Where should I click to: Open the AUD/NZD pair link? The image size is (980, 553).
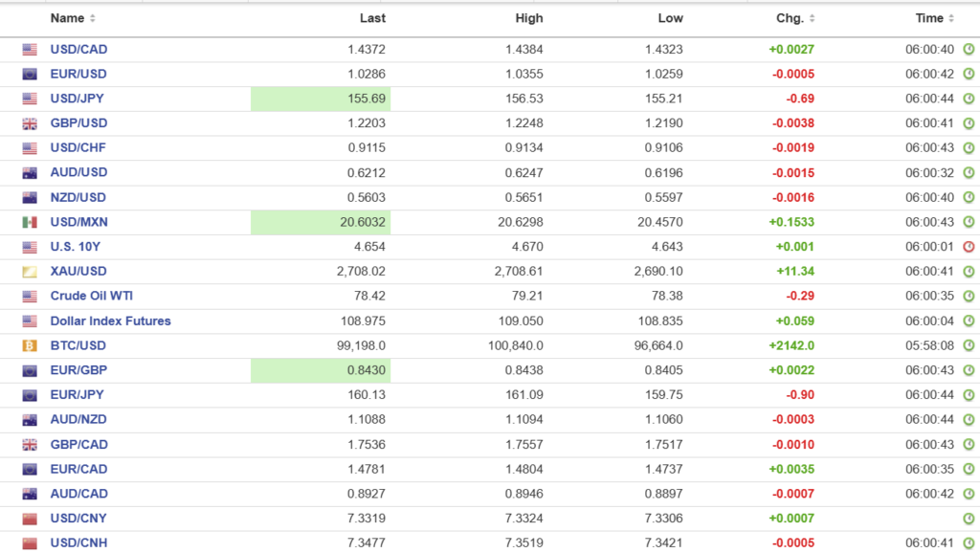click(x=78, y=420)
